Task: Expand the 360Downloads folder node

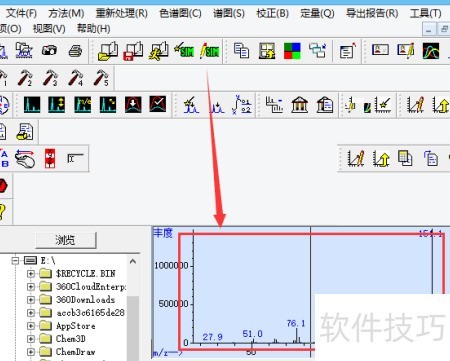Action: [31, 300]
